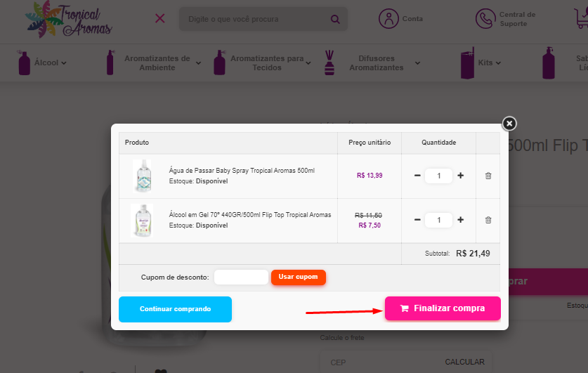Viewport: 588px width, 373px height.
Task: Click the Água de Passar product thumbnail
Action: (x=143, y=176)
